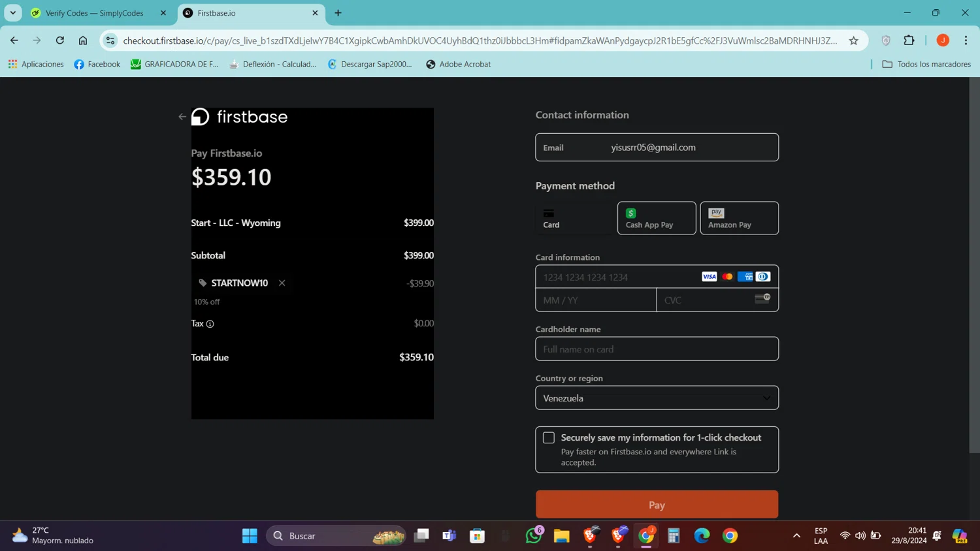This screenshot has width=980, height=551.
Task: Click the firstbase logo
Action: click(239, 117)
